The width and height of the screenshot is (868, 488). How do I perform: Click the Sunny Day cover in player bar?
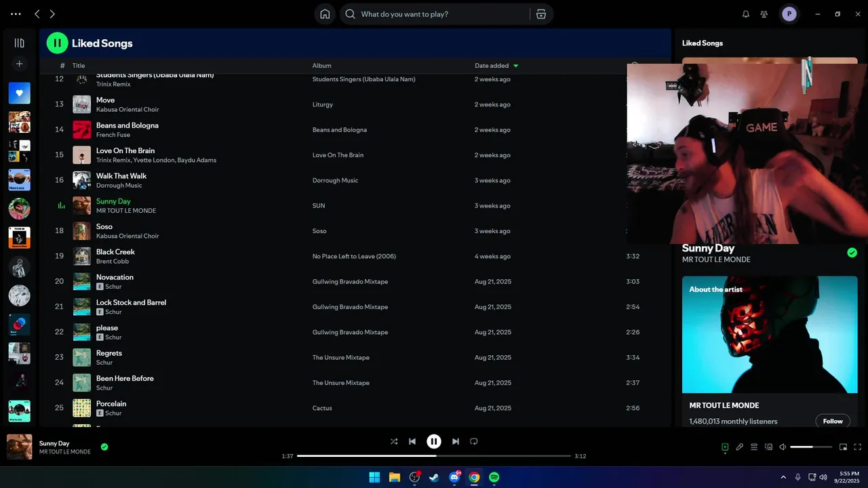pyautogui.click(x=20, y=447)
